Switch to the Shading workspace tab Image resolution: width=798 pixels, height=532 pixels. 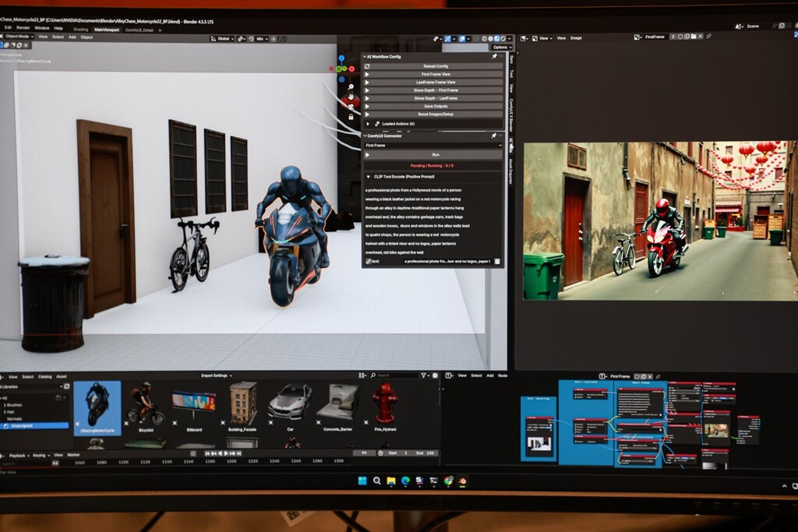pyautogui.click(x=80, y=30)
